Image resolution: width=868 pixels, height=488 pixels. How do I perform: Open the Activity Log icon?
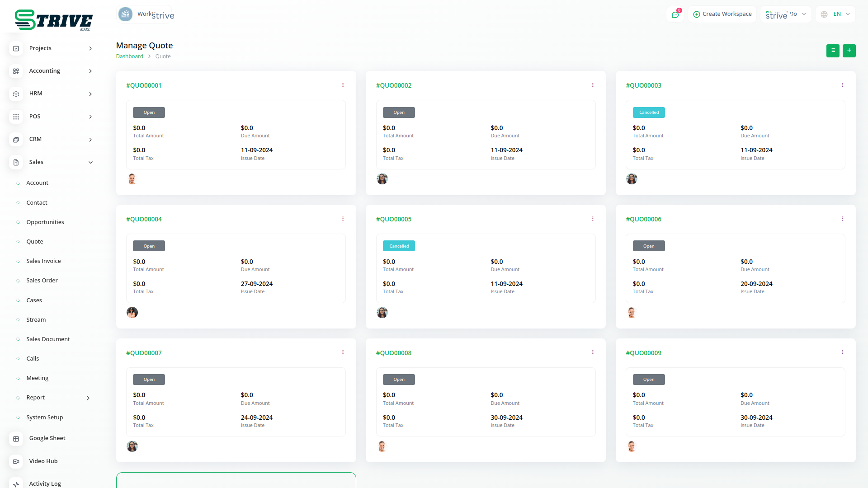pyautogui.click(x=16, y=483)
